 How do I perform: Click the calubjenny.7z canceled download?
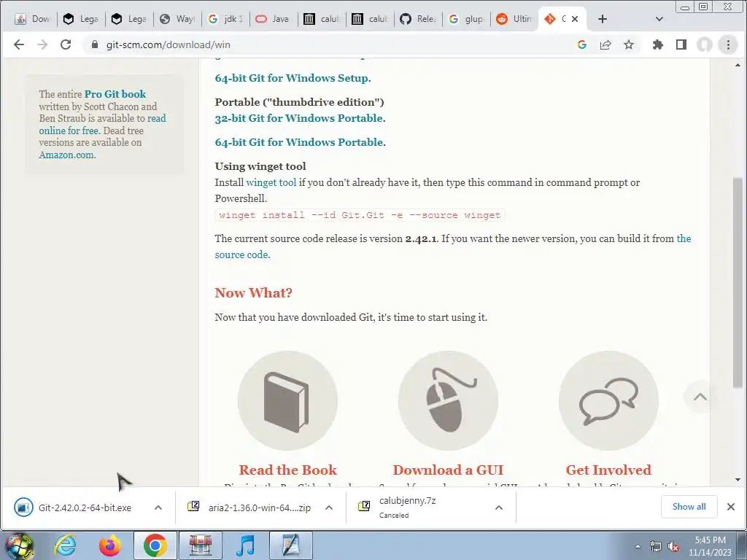[408, 507]
